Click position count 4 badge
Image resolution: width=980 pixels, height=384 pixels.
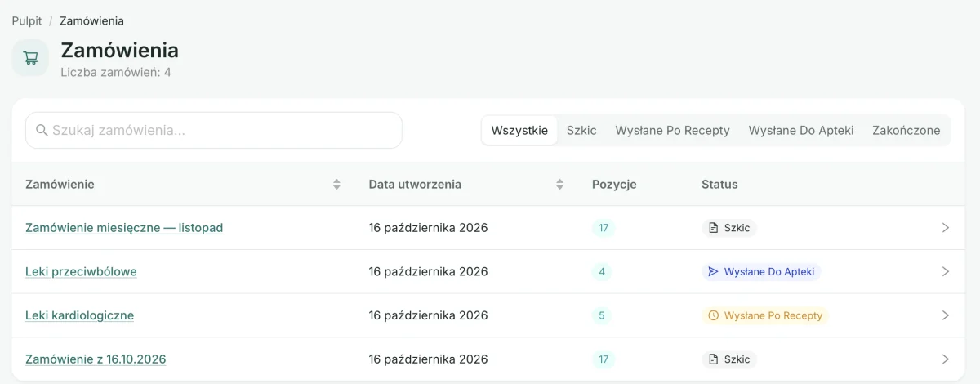[602, 272]
